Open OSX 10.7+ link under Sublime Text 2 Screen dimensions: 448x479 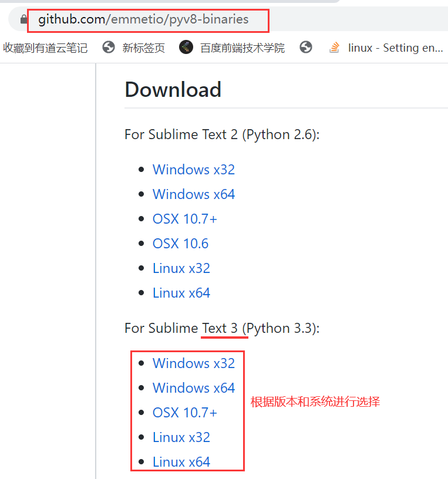click(x=185, y=219)
